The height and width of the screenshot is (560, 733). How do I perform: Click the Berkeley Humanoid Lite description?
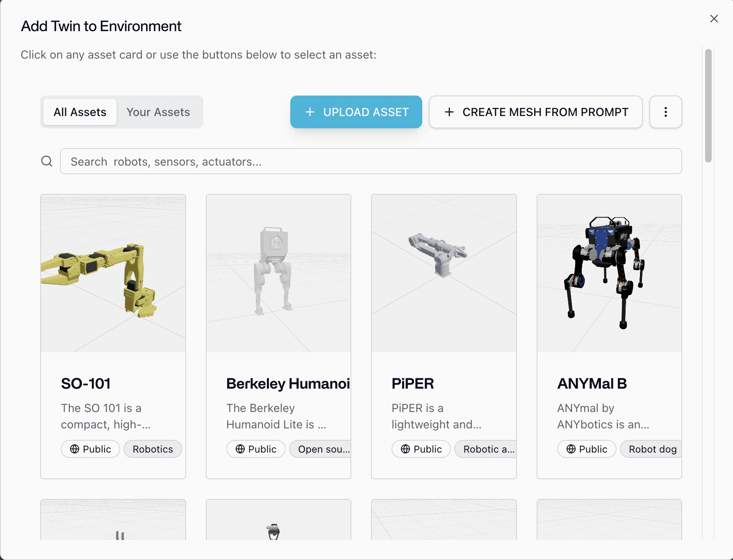[276, 416]
